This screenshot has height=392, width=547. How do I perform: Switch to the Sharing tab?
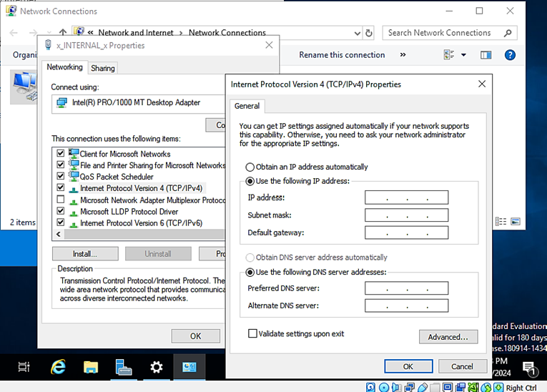(103, 68)
